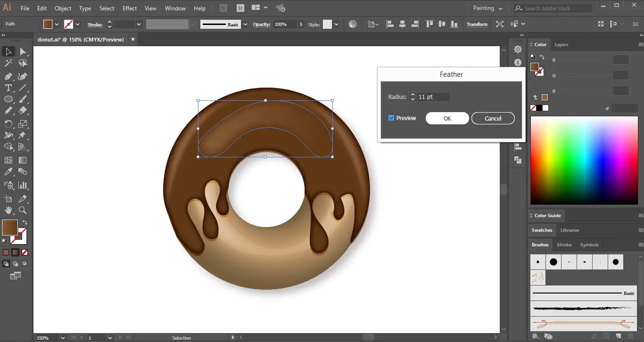The image size is (644, 342).
Task: Cancel the Feather dialog
Action: coord(493,118)
